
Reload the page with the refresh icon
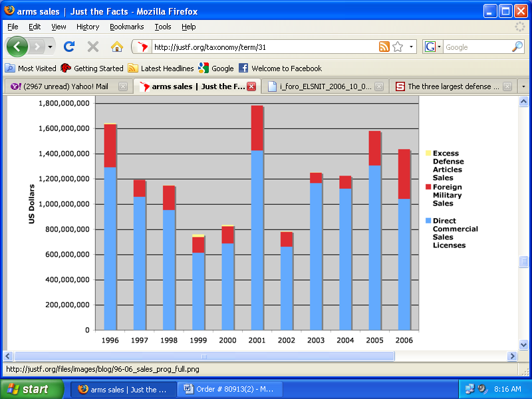click(68, 47)
